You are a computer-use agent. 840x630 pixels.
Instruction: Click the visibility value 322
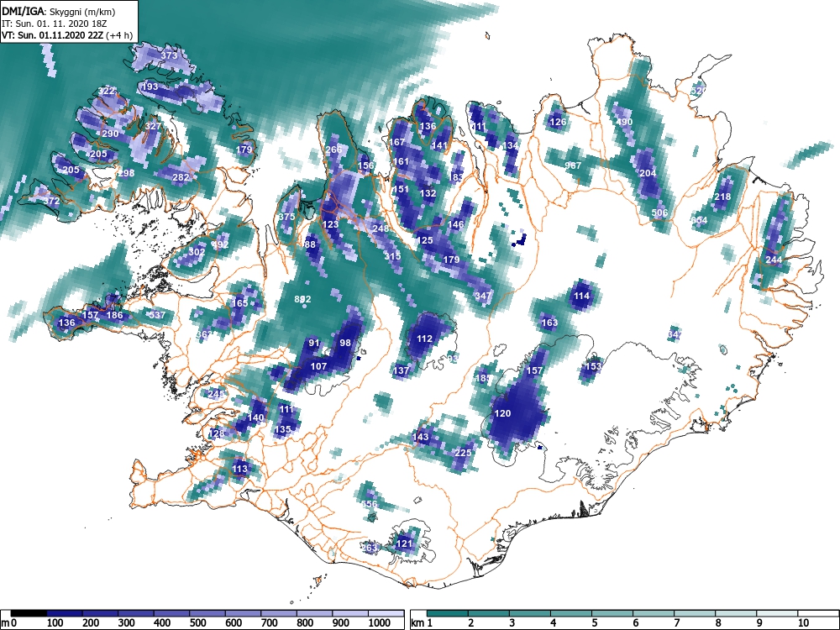(x=106, y=91)
